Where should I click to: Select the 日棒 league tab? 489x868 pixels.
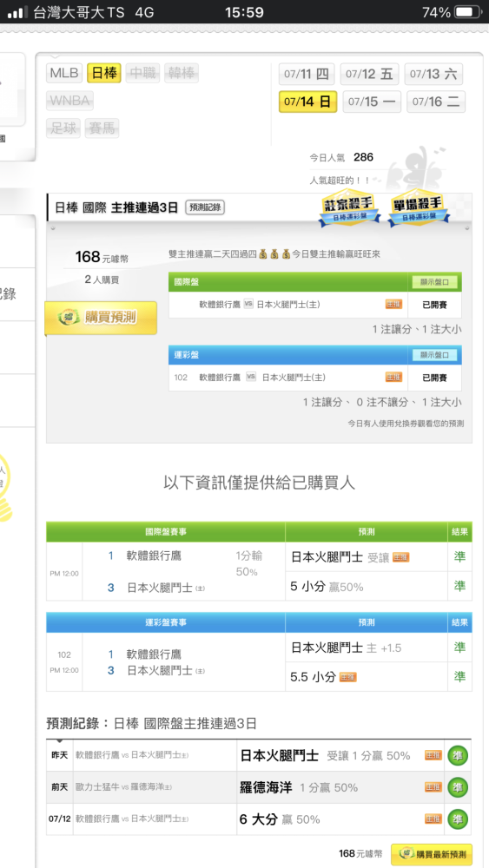104,73
